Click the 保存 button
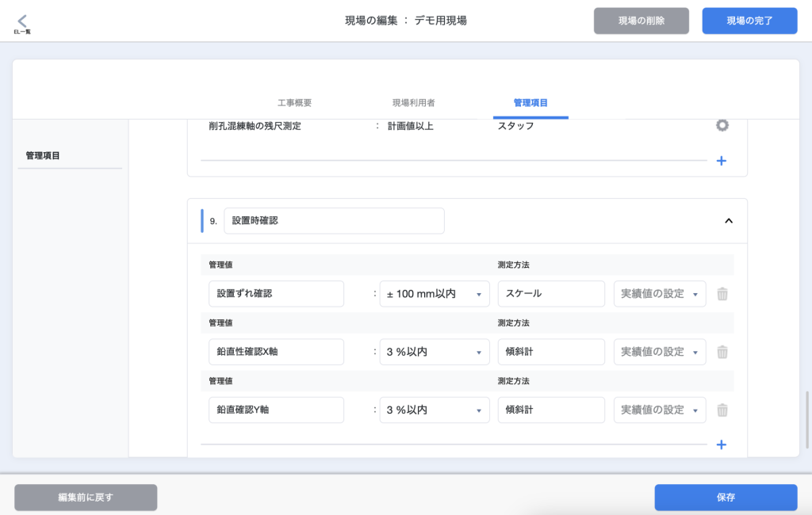Viewport: 812px width, 515px height. point(725,498)
